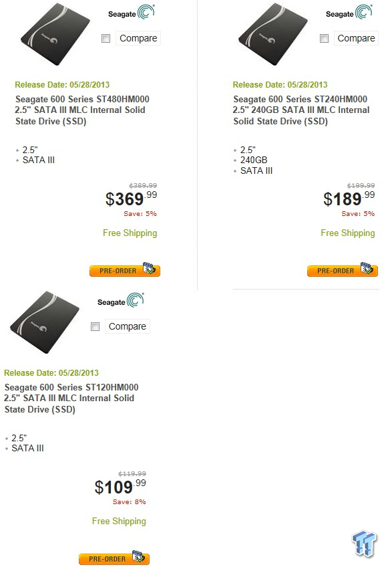Viewport: 392px width, 573px height.
Task: Open the ST240HM000 SSD product image
Action: tap(273, 34)
